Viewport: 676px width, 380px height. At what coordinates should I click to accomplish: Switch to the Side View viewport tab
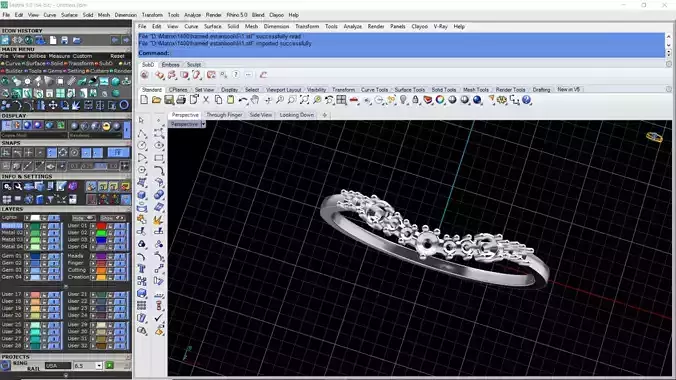point(261,115)
